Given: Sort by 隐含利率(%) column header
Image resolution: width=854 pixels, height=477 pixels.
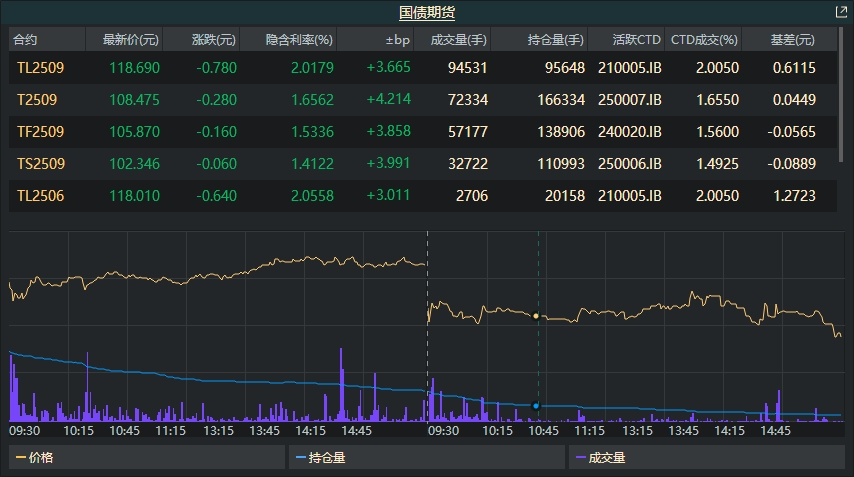Looking at the screenshot, I should (x=298, y=40).
